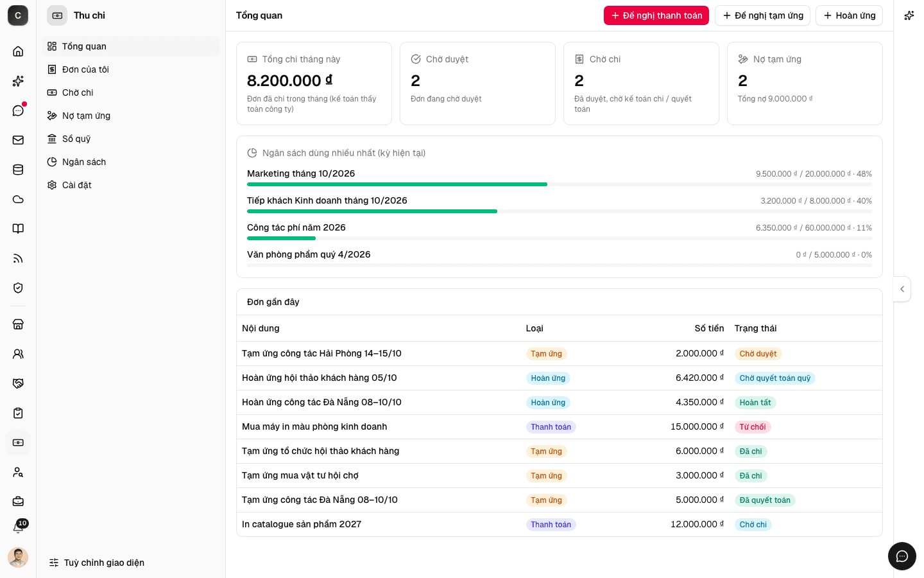Open row Tạm ứng mua vật tư hội chợ
This screenshot has width=924, height=578.
coord(560,476)
